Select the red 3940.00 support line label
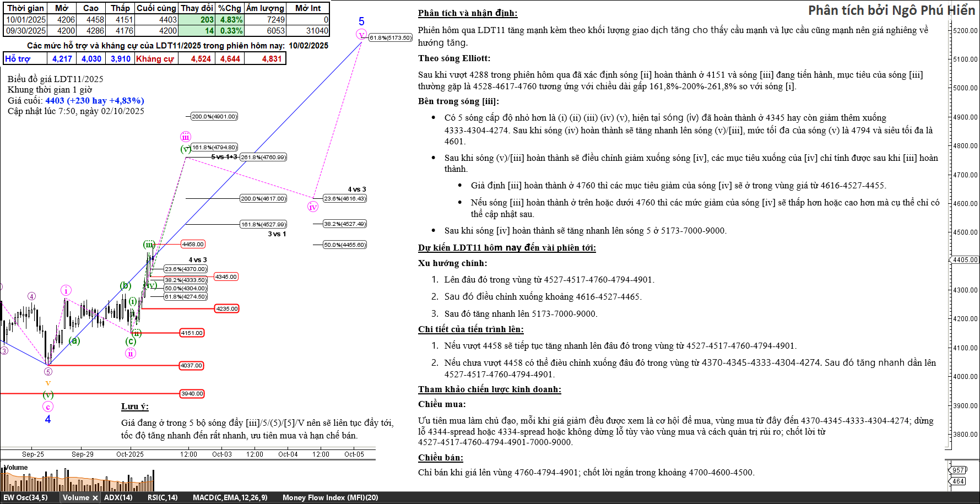This screenshot has width=980, height=504. (192, 393)
